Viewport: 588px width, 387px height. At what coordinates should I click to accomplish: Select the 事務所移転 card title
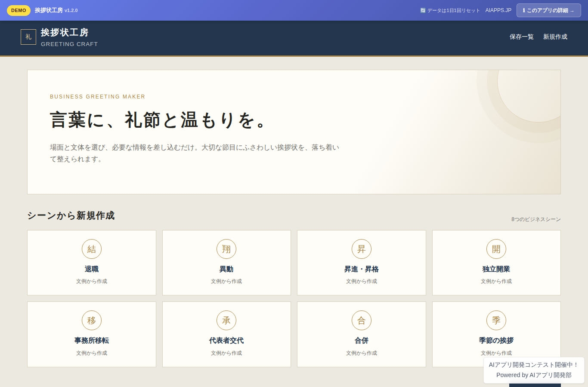pyautogui.click(x=92, y=341)
